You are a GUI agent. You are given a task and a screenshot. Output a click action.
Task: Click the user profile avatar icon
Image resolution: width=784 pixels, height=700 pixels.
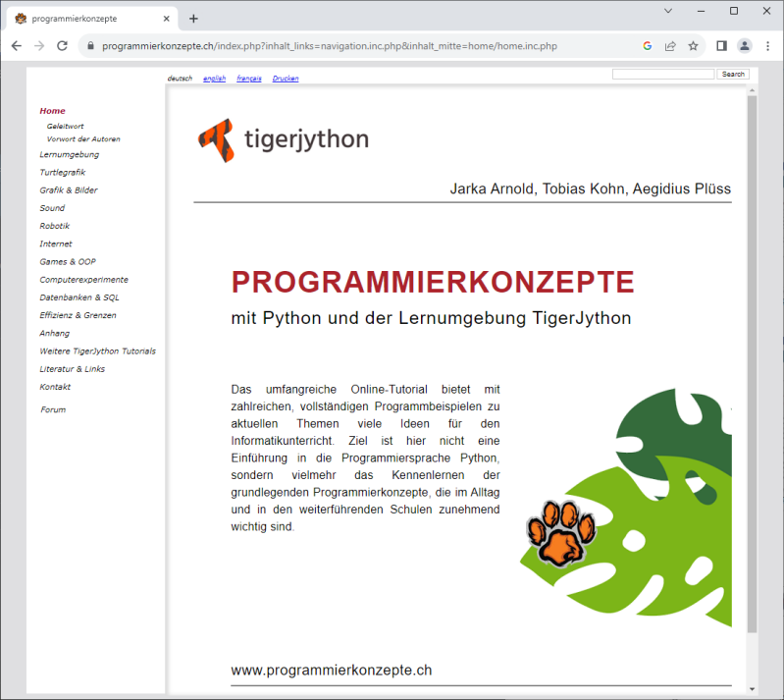(745, 46)
